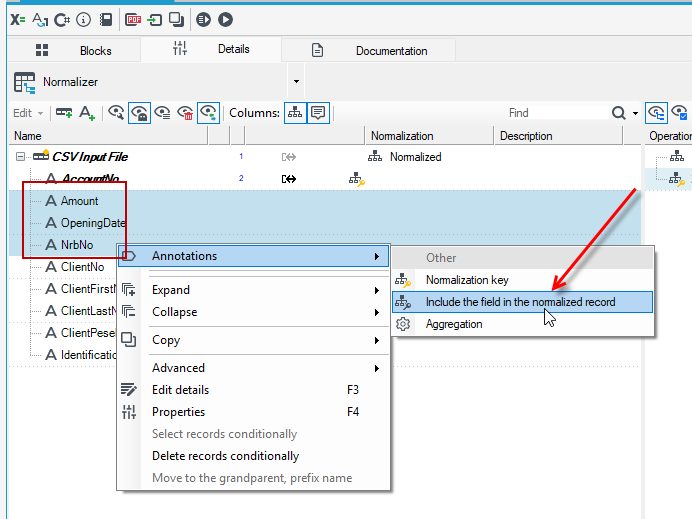The height and width of the screenshot is (519, 692).
Task: Click the green import arrow icon
Action: click(x=154, y=20)
